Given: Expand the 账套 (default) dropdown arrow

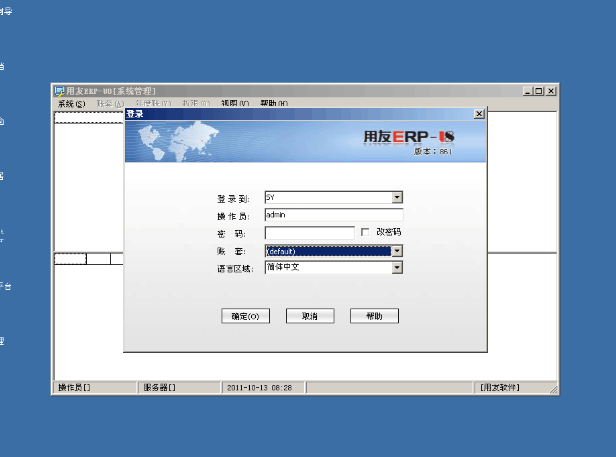Looking at the screenshot, I should [397, 251].
